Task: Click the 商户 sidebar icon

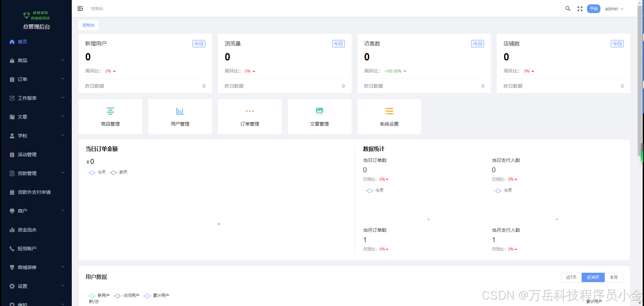Action: coord(12,211)
